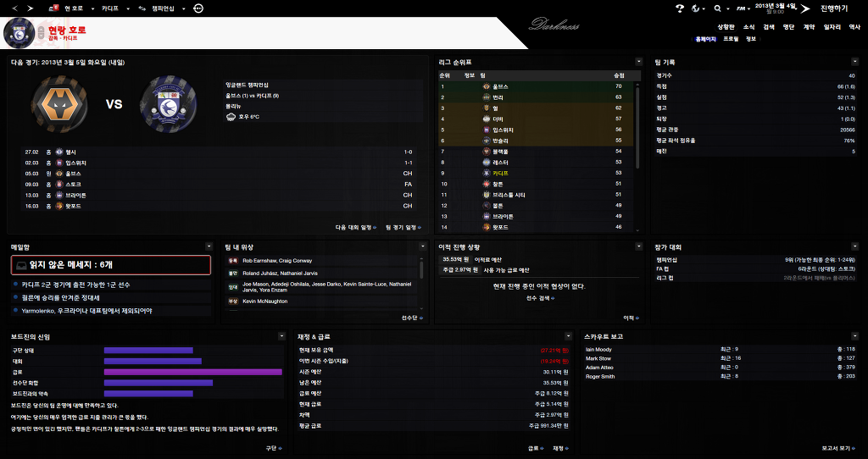868x459 pixels.
Task: Open the FM menu icon
Action: 741,8
